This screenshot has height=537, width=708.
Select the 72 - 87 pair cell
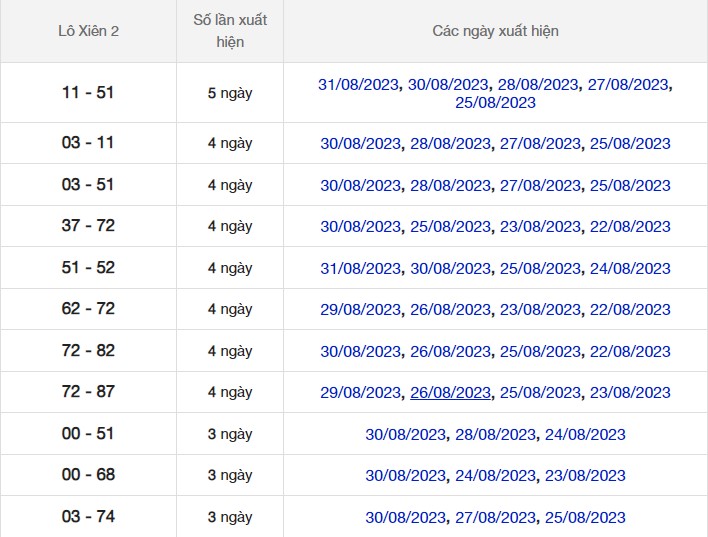tap(88, 392)
